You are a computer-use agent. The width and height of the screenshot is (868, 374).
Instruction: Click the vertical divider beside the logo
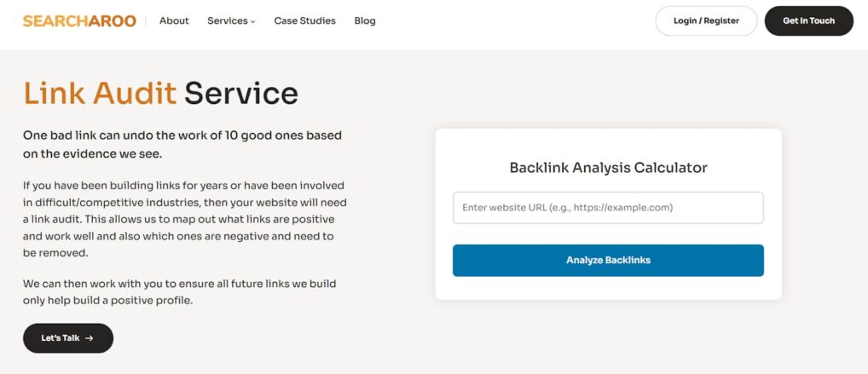coord(146,21)
